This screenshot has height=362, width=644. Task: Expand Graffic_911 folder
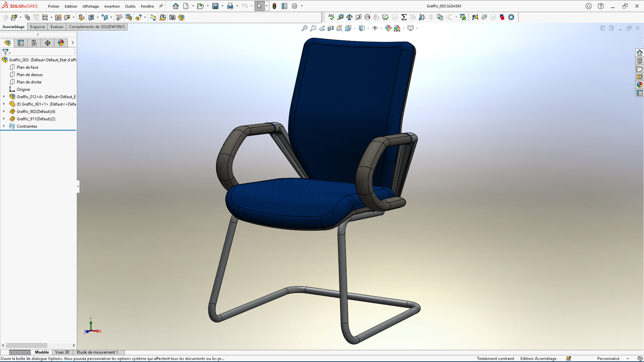click(4, 119)
